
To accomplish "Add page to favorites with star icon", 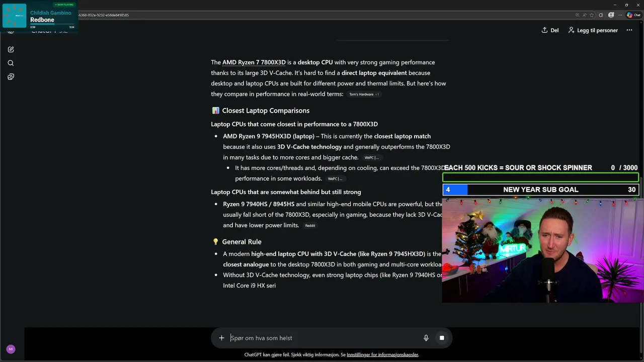I will click(x=592, y=15).
